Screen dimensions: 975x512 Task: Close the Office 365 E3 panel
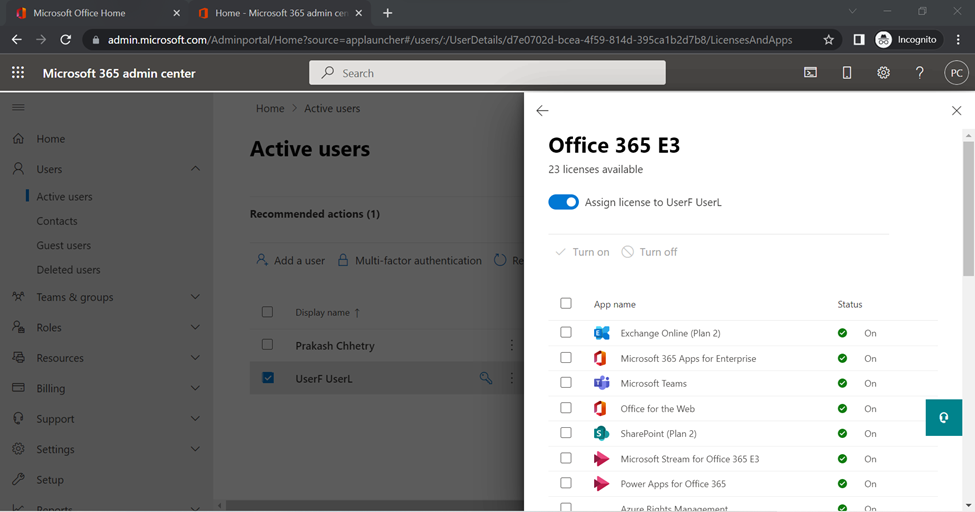(956, 111)
